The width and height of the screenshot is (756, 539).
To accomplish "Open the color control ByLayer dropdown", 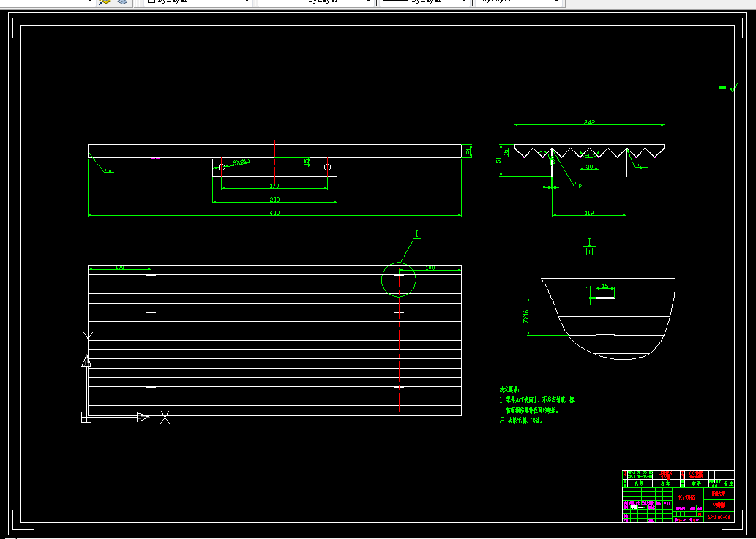I will point(198,2).
